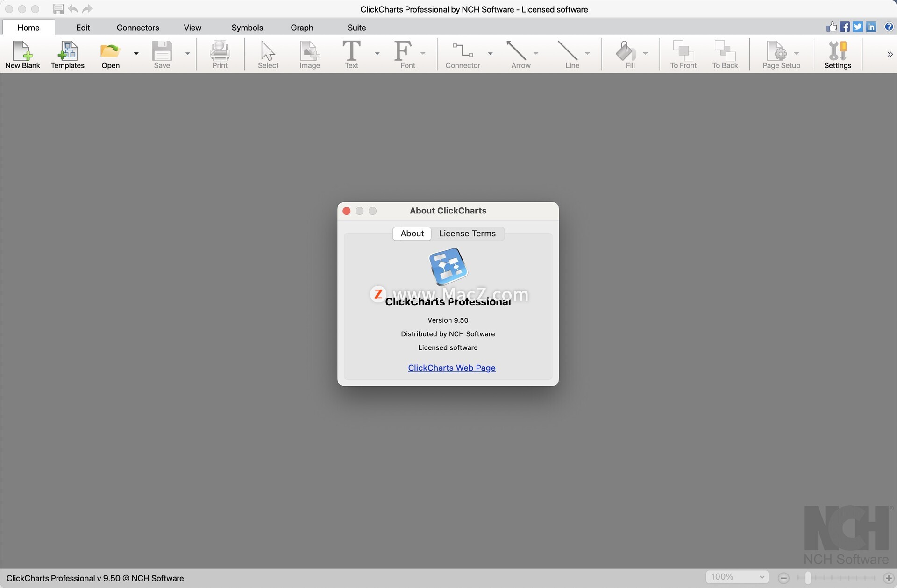Close the About ClickCharts dialog

tap(347, 211)
